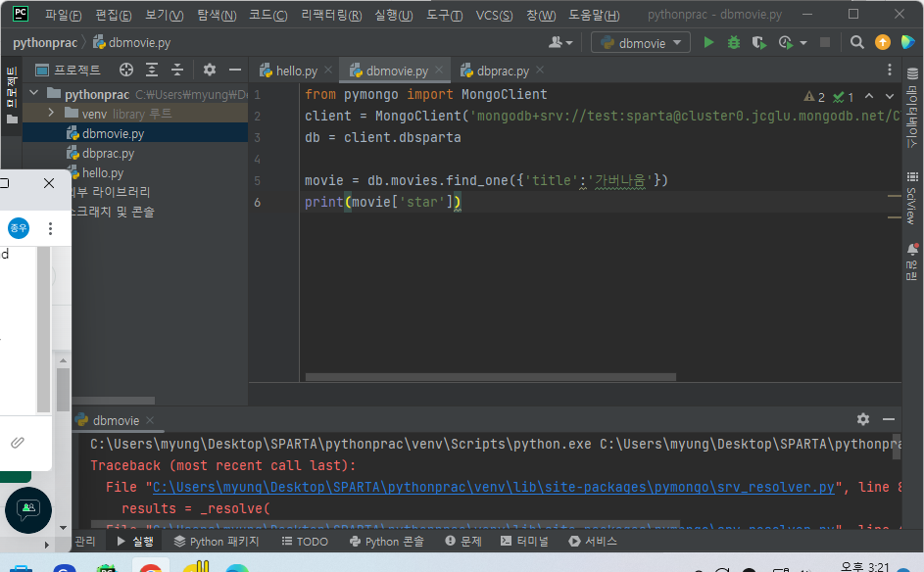The width and height of the screenshot is (924, 572).
Task: Click PyCharm icon in Windows taskbar
Action: (107, 568)
